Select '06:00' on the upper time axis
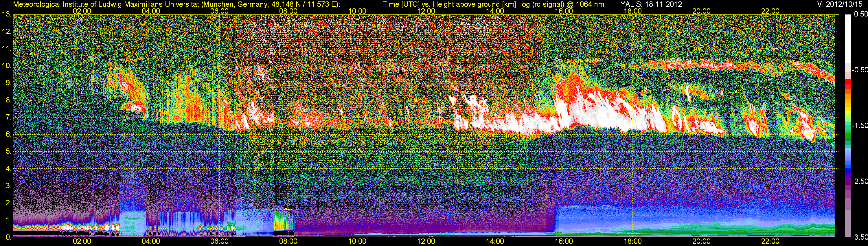This screenshot has height=246, width=868. [x=219, y=11]
